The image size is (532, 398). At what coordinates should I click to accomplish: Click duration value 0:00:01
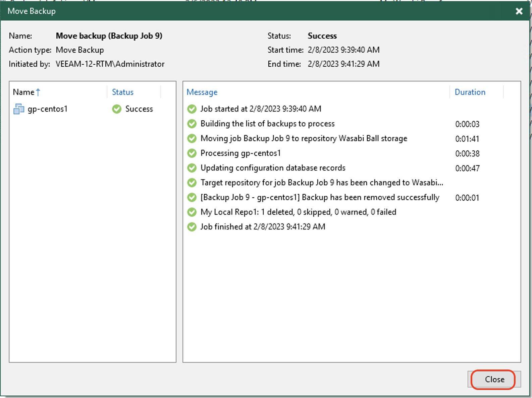click(467, 198)
